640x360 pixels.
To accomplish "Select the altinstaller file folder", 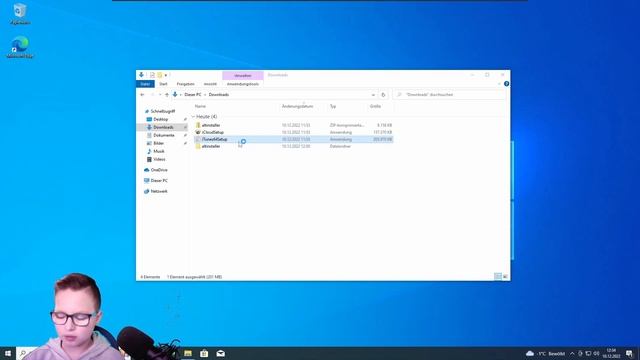I will click(293, 146).
